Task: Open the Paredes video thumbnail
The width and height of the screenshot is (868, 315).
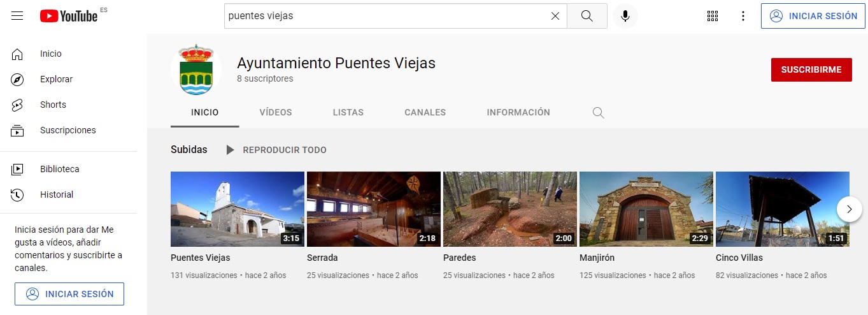Action: [510, 209]
